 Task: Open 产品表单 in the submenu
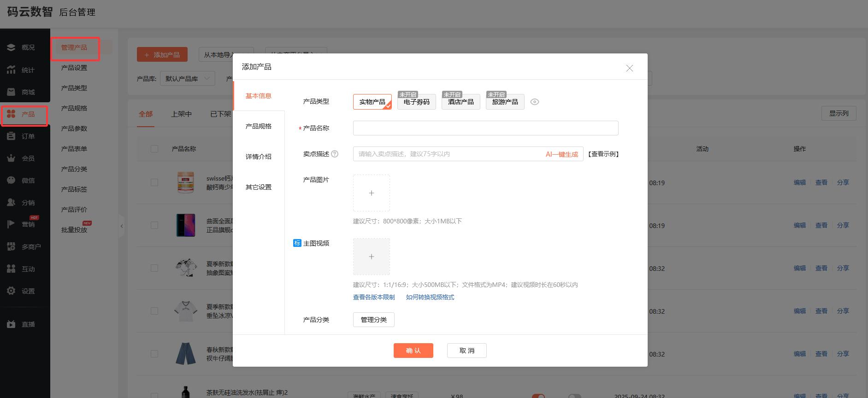click(74, 149)
